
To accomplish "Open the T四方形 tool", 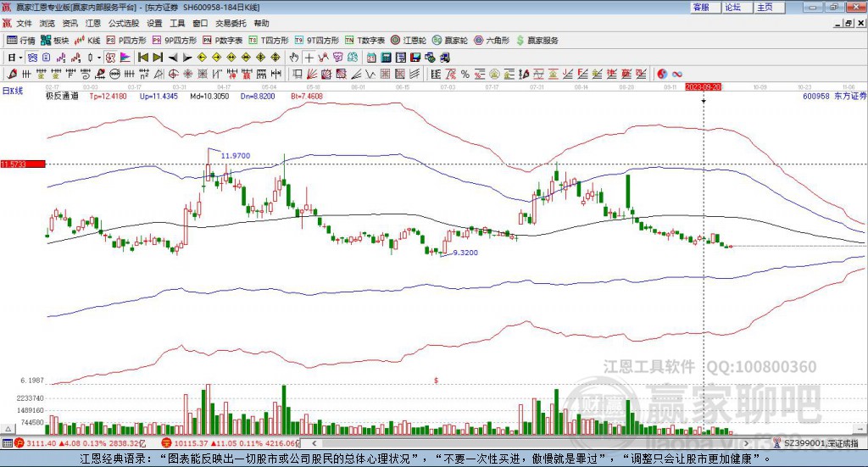I will pyautogui.click(x=269, y=41).
